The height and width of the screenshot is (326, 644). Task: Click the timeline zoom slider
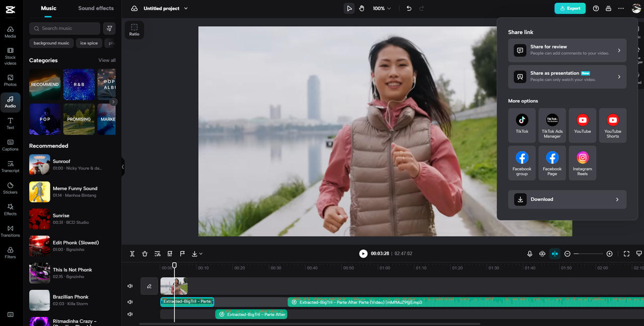pos(588,254)
